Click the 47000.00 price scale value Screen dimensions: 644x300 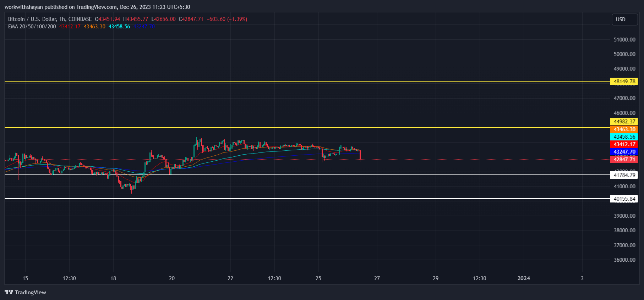[x=624, y=98]
